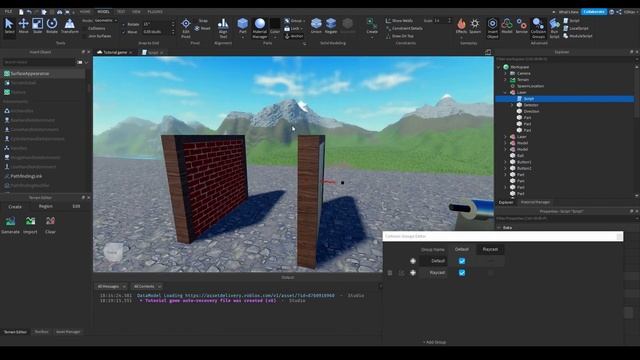This screenshot has width=640, height=360.
Task: Open the Lock dropdown
Action: click(x=293, y=28)
